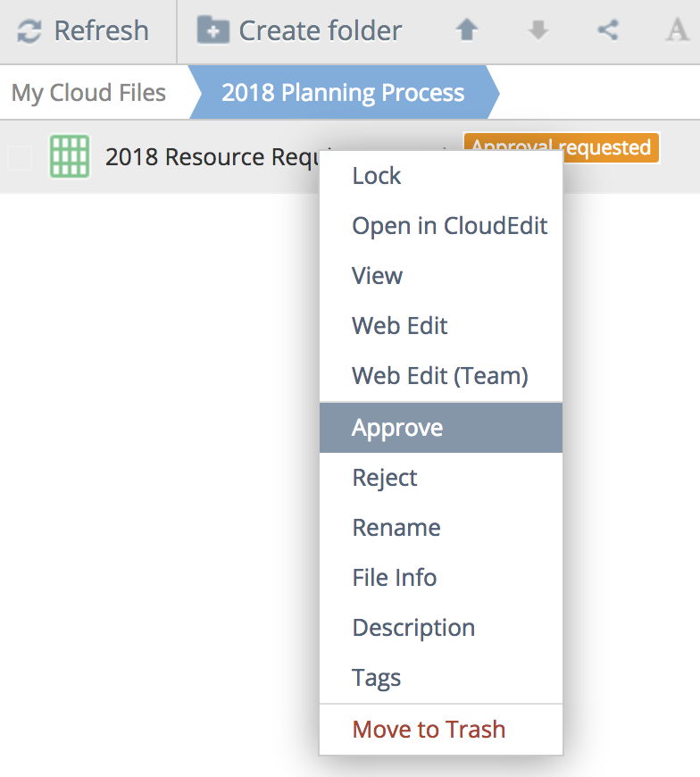
Task: Reject the approval request in menu
Action: 385,478
